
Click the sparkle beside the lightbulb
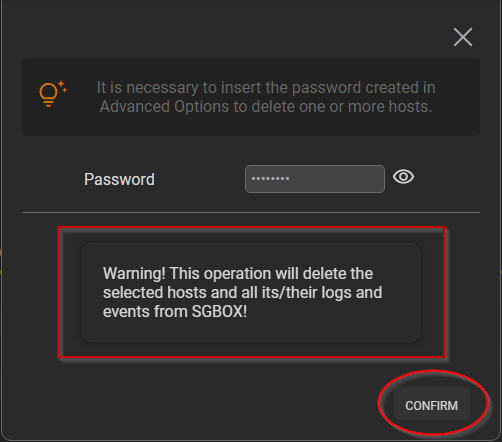(x=62, y=86)
